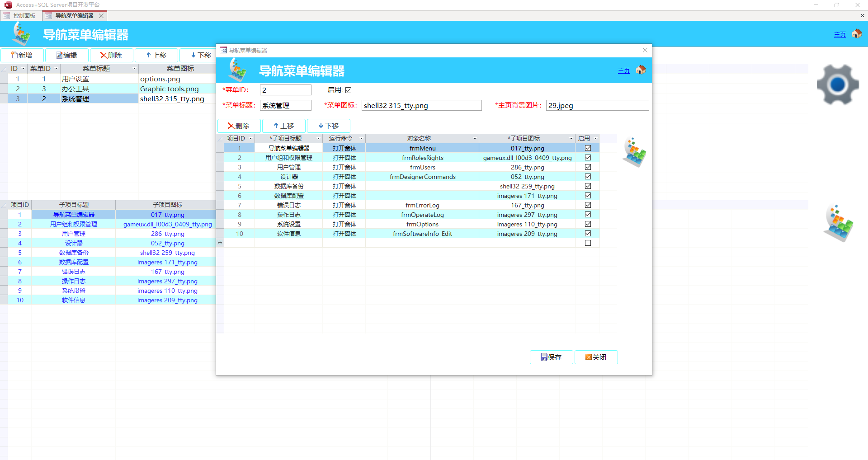Select 用户组和权限管理 in the main window's sub-item list
Image resolution: width=868 pixels, height=460 pixels.
tap(74, 224)
